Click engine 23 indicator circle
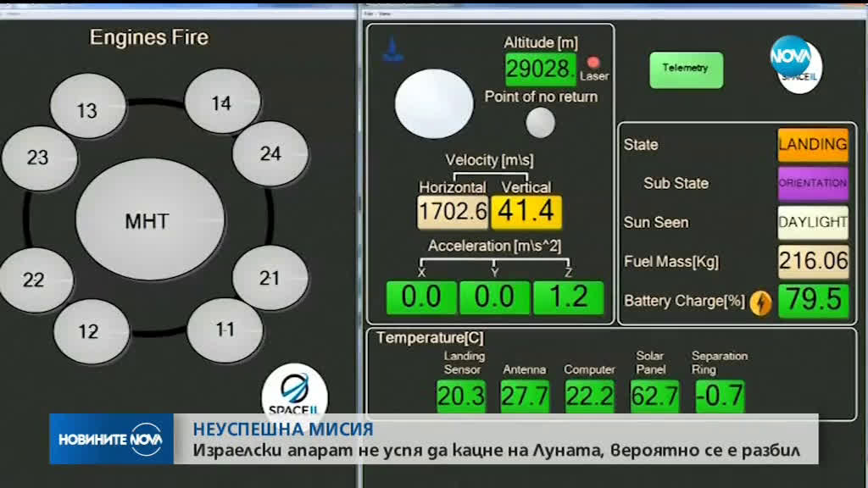Screen dimensions: 868x488 [39, 158]
